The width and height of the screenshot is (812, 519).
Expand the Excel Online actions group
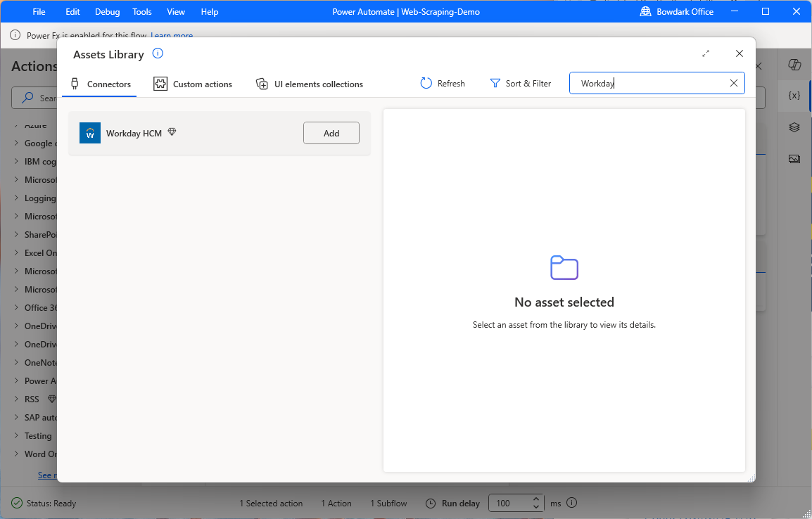pos(17,252)
